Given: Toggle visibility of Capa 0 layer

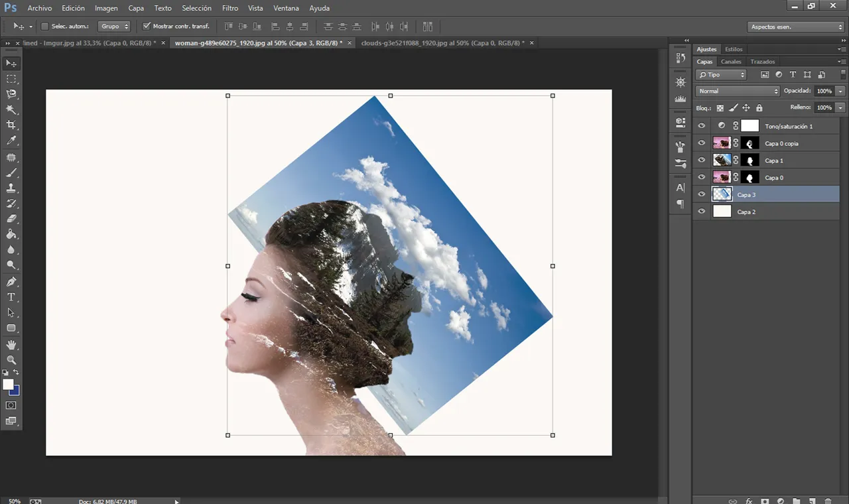Looking at the screenshot, I should point(702,178).
